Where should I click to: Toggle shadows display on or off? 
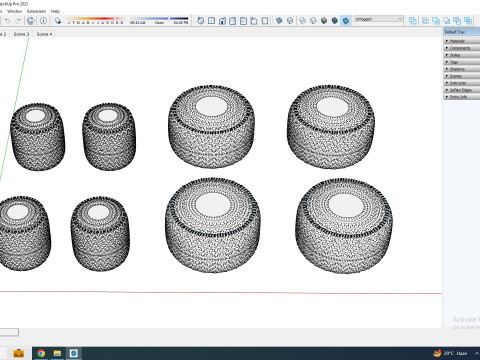coord(58,21)
